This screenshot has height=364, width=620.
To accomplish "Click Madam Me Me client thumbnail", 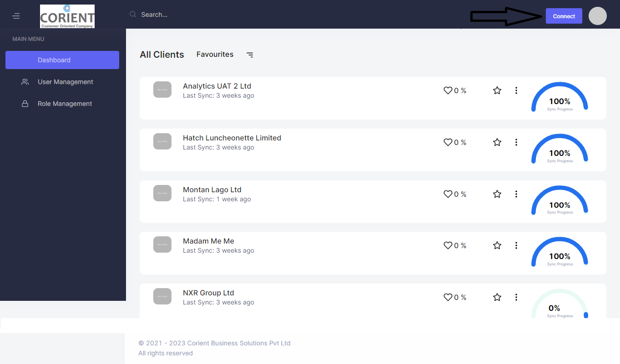I will pos(162,244).
